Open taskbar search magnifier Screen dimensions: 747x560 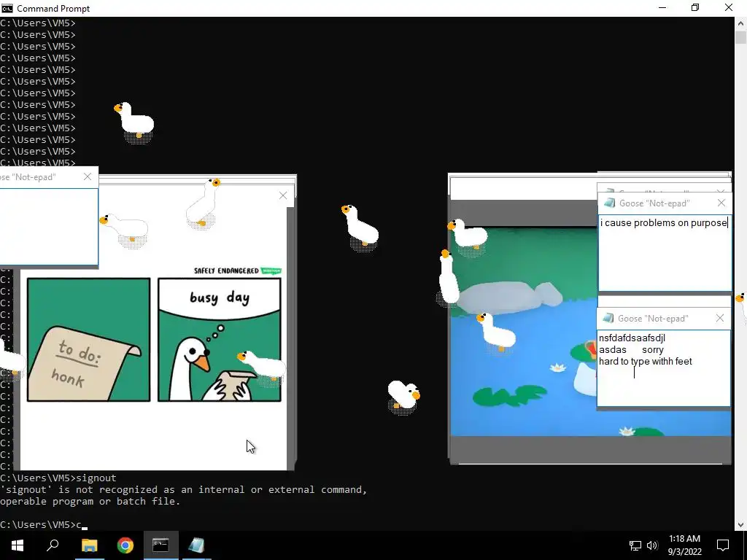53,545
